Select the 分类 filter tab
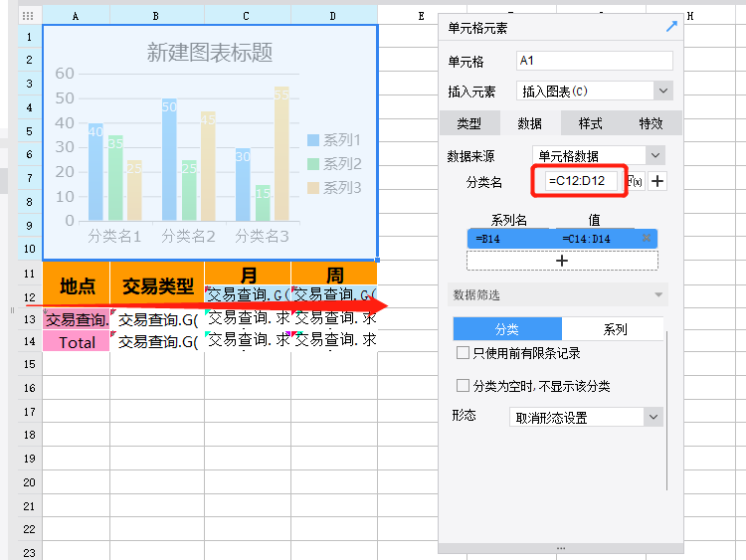Screen dimensions: 746x560 tap(507, 329)
